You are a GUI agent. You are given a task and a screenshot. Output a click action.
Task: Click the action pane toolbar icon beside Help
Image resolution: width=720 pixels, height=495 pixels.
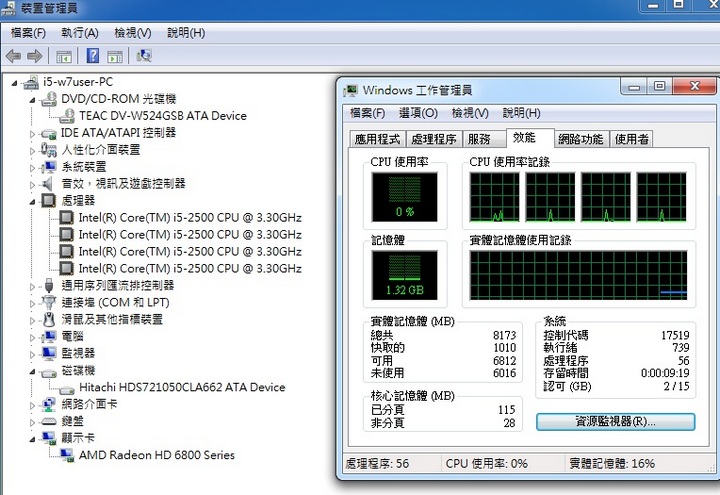pos(115,56)
